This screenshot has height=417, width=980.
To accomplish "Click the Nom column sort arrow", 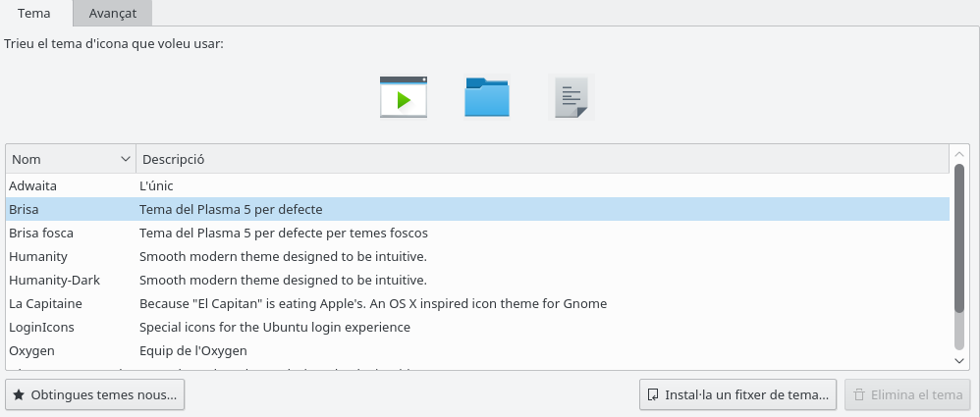I will click(x=126, y=159).
